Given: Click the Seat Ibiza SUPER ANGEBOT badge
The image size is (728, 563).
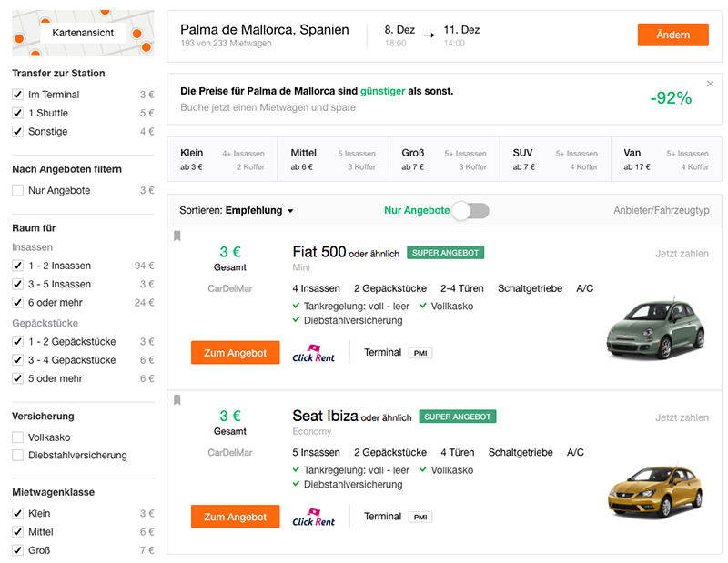Looking at the screenshot, I should tap(458, 417).
